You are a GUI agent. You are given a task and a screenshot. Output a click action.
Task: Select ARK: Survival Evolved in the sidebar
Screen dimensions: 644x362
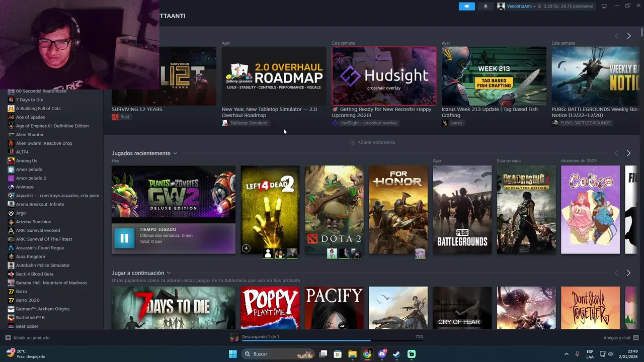[x=38, y=230]
